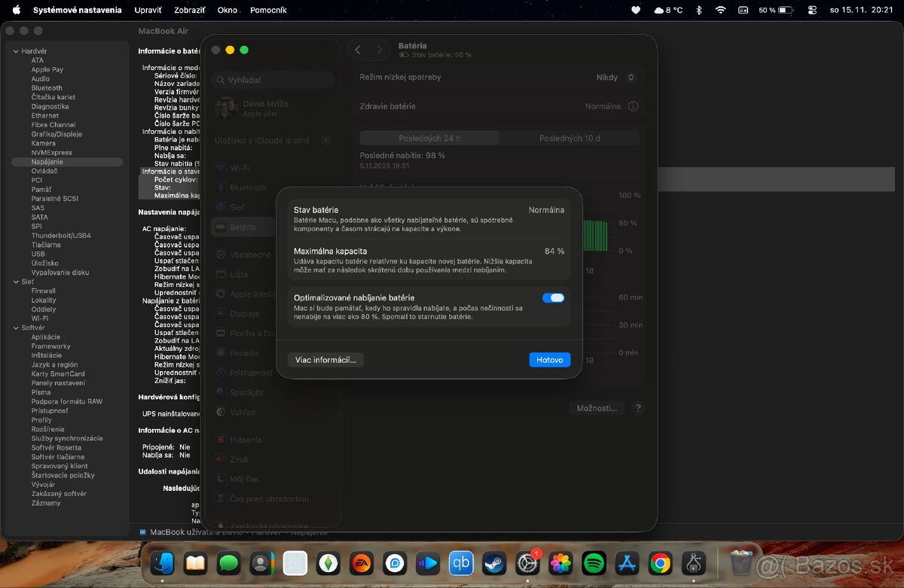
Task: Select Bluetooth in the Hardvér list
Action: click(x=47, y=88)
